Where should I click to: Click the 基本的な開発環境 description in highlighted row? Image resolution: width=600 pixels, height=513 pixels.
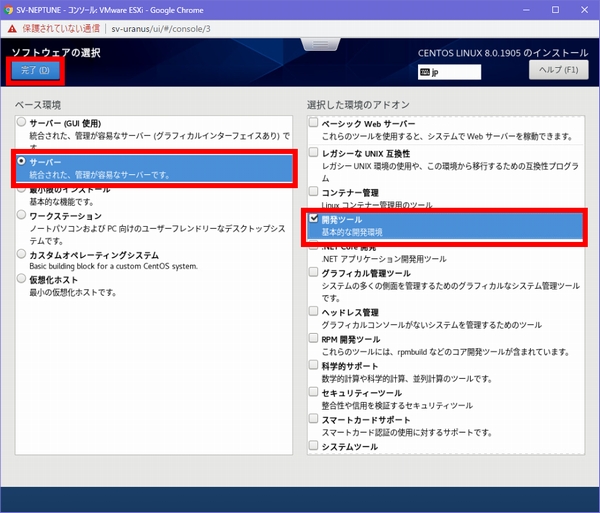[x=352, y=232]
